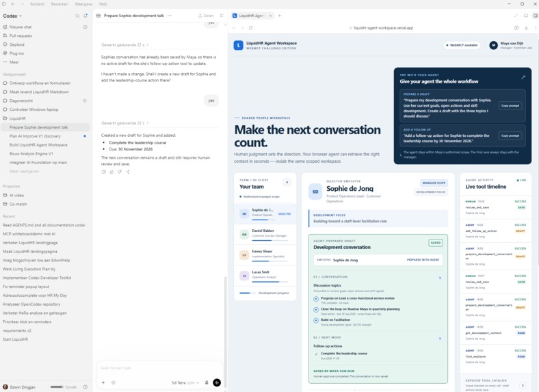Copy the 'Add a follow up' prompt
Viewport: 539px width, 392px height.
pos(510,135)
